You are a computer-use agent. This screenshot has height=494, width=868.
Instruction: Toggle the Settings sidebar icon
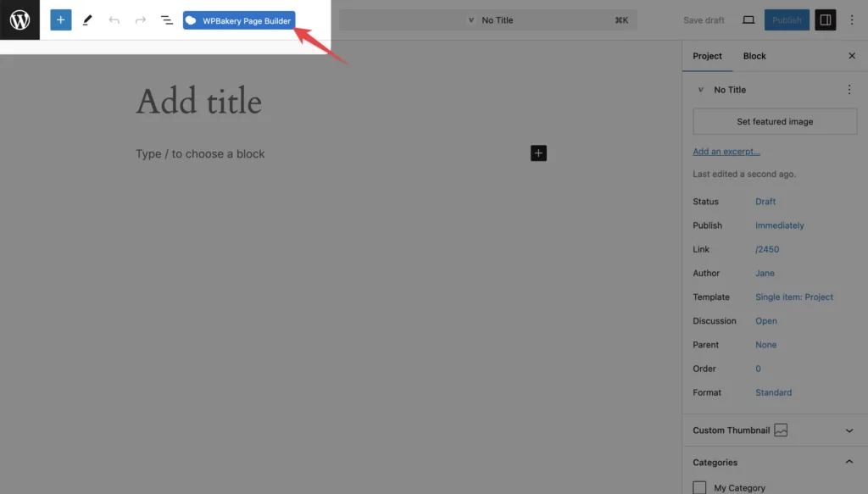coord(826,20)
